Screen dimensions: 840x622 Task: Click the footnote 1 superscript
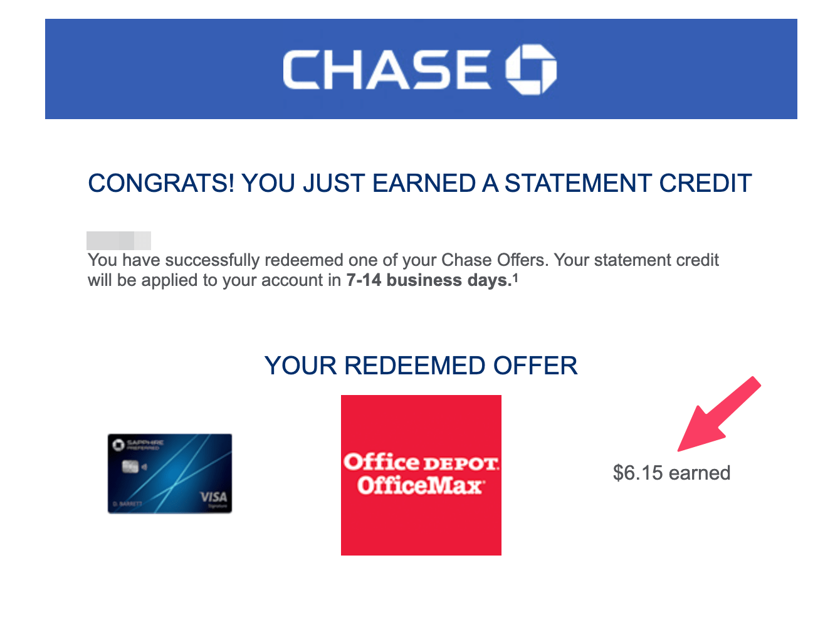tap(515, 277)
